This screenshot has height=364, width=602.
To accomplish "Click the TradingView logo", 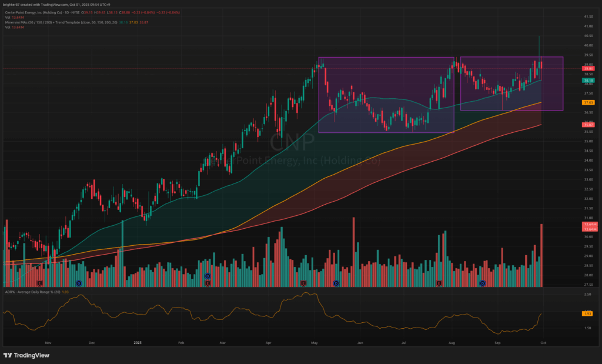I will click(26, 355).
